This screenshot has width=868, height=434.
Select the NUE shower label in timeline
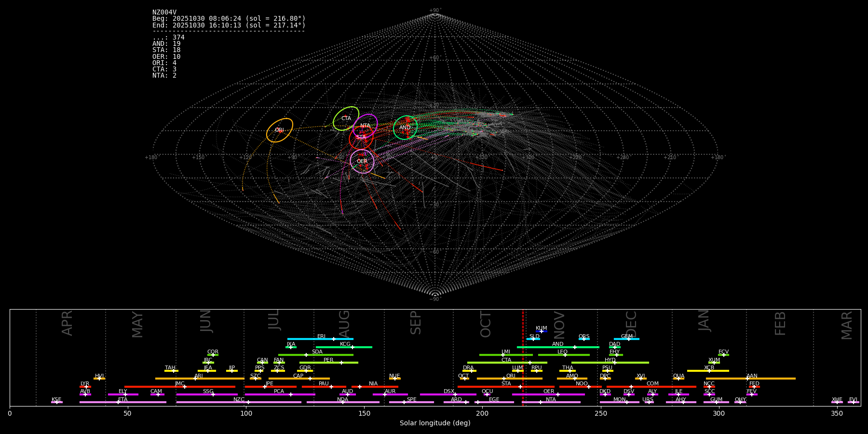(395, 376)
